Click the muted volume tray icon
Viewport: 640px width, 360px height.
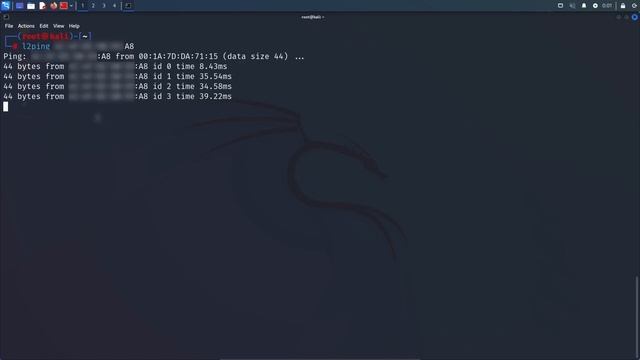pyautogui.click(x=572, y=6)
